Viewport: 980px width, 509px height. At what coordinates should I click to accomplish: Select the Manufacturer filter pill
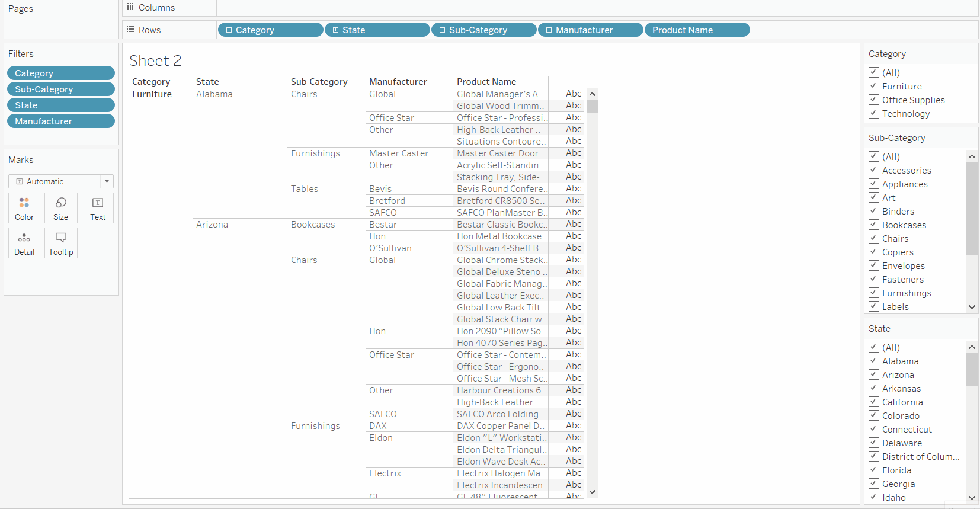click(x=61, y=121)
